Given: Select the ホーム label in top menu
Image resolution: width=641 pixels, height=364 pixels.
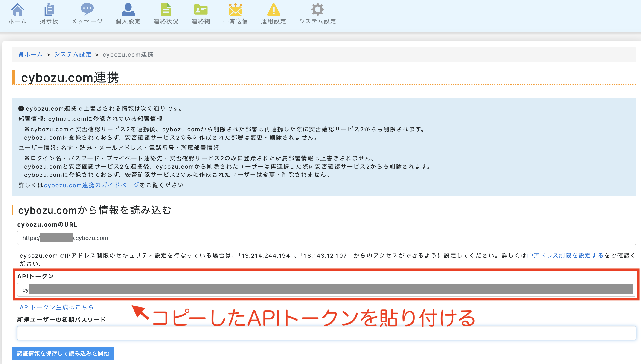Looking at the screenshot, I should [x=17, y=21].
